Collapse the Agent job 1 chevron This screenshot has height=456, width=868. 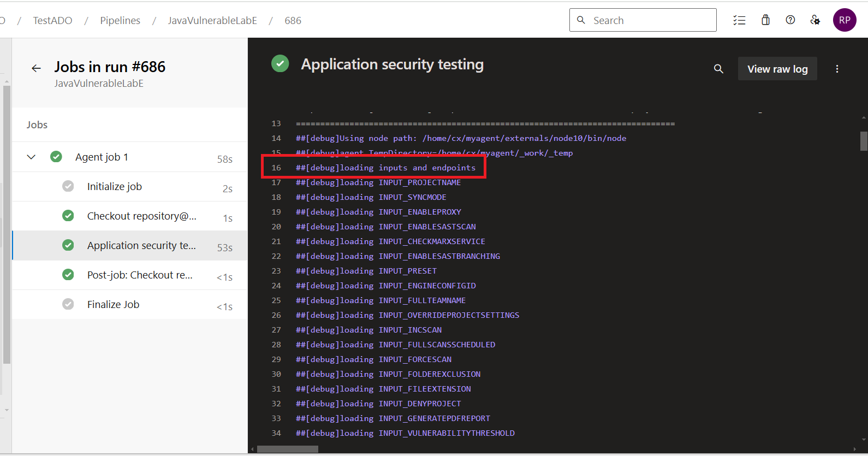pos(31,157)
